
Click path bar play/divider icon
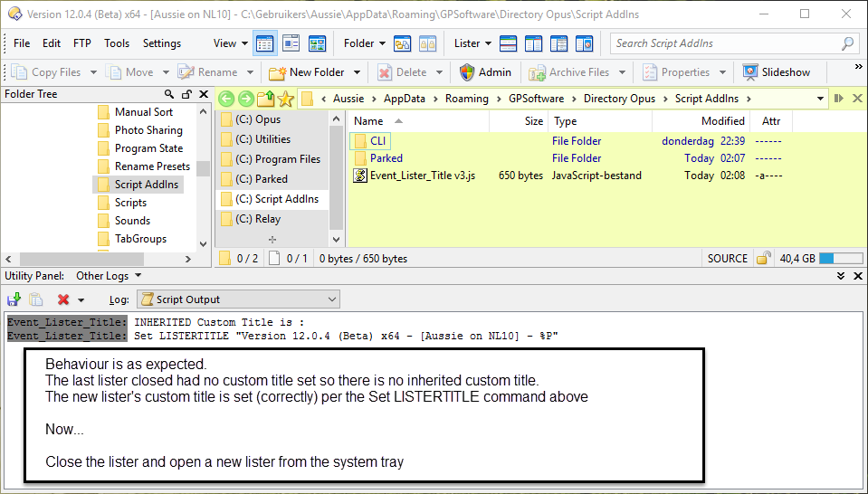(839, 99)
